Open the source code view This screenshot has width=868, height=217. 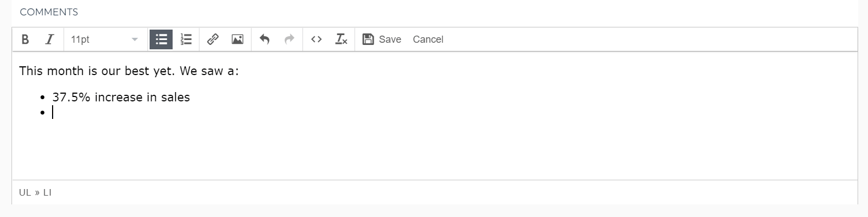[316, 39]
